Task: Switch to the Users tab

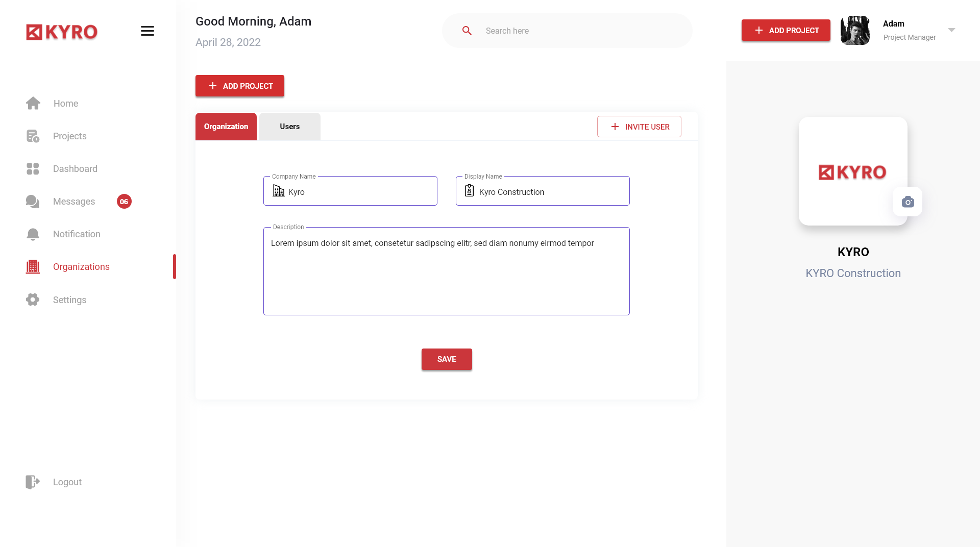Action: coord(290,127)
